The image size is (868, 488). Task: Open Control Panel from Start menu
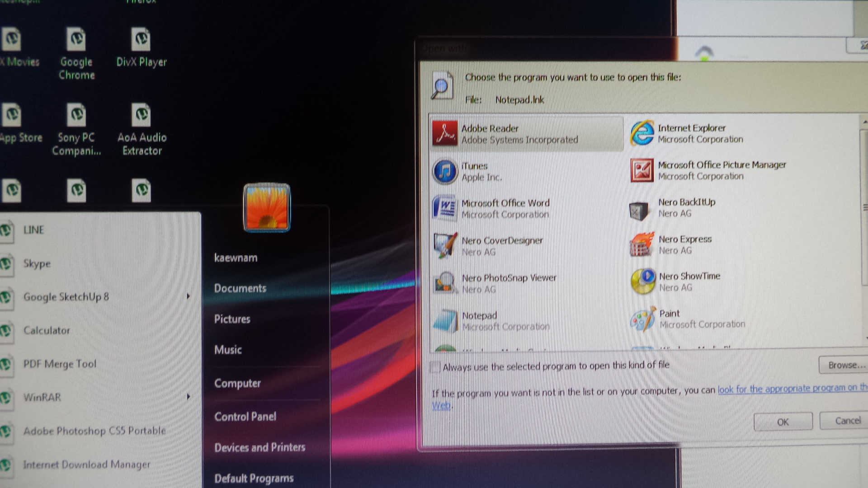pyautogui.click(x=245, y=417)
